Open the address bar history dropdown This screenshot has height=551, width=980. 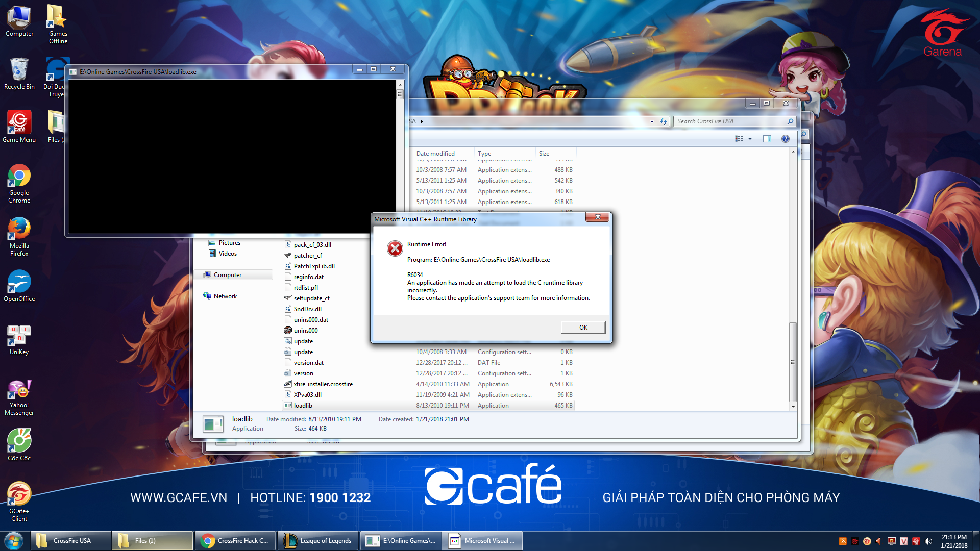pyautogui.click(x=652, y=121)
